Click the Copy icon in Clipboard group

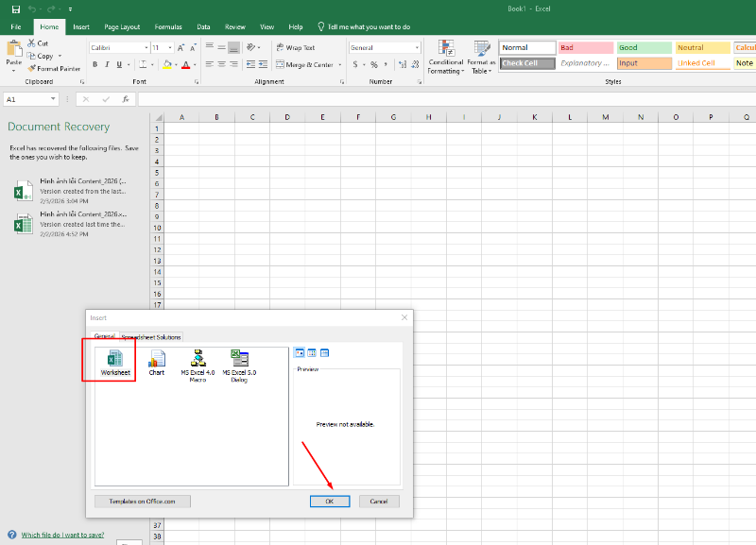32,56
